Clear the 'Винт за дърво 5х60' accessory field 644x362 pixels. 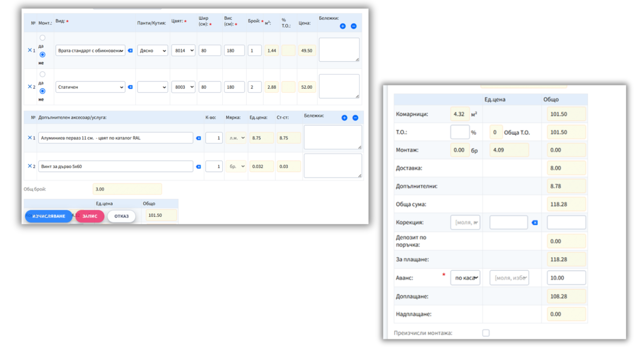[198, 167]
